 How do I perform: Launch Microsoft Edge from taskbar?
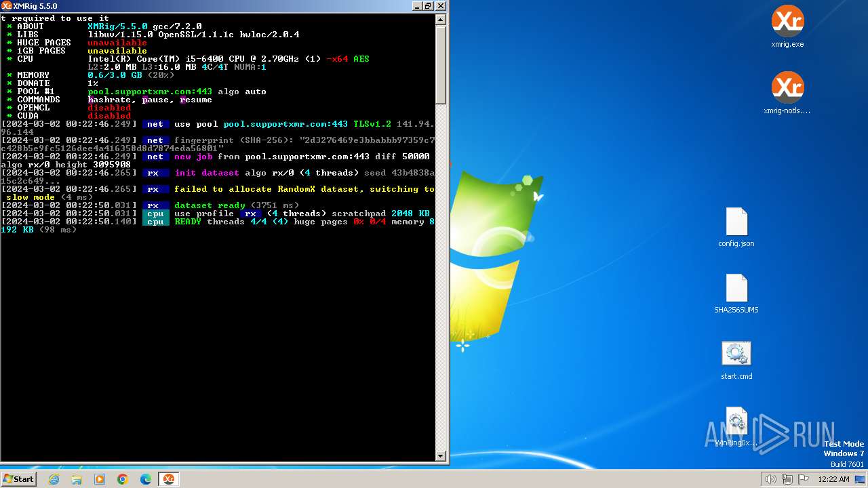tap(146, 479)
